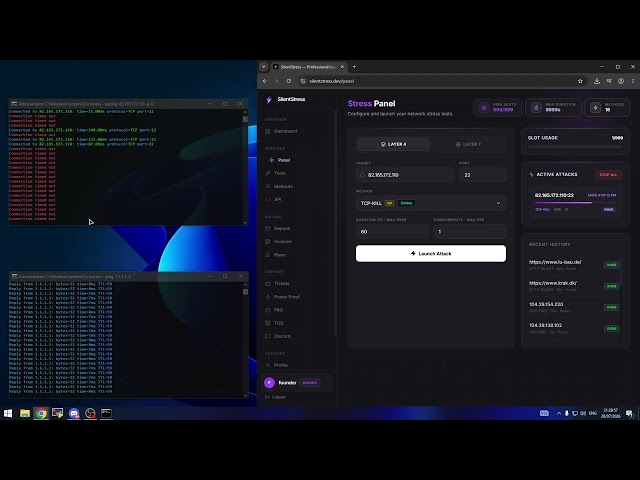
Task: Open Tickets under Support
Action: [x=282, y=284]
